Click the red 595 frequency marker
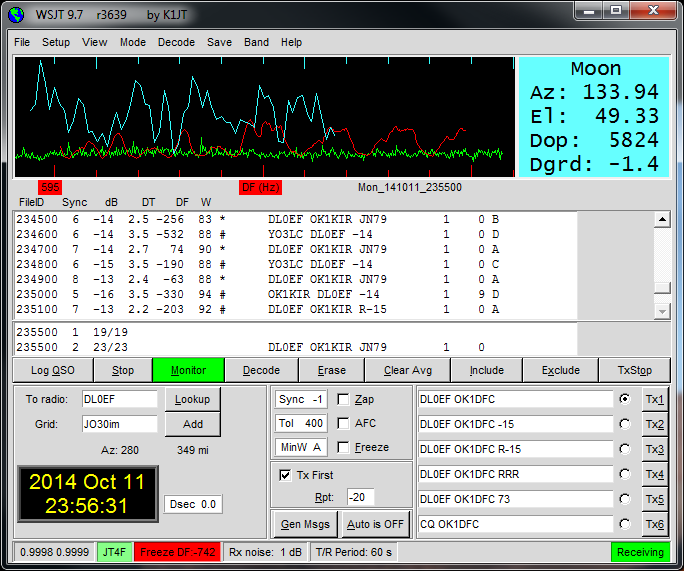 click(50, 187)
